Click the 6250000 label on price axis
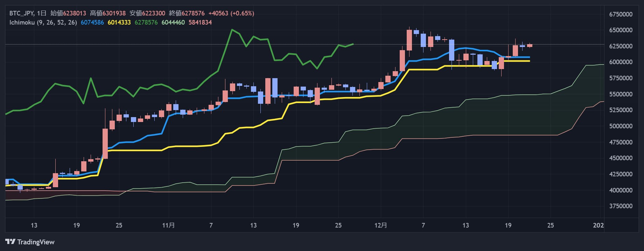Viewport: 644px width, 251px height. click(x=621, y=46)
